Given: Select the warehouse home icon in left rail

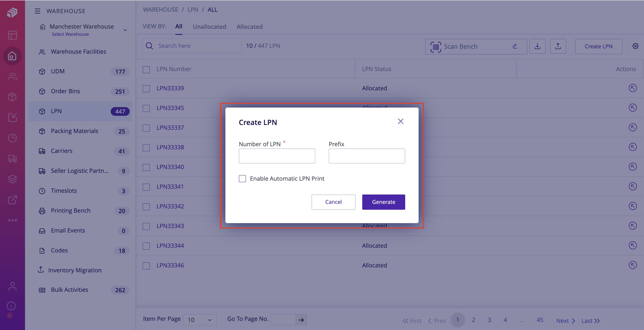Looking at the screenshot, I should [x=12, y=56].
